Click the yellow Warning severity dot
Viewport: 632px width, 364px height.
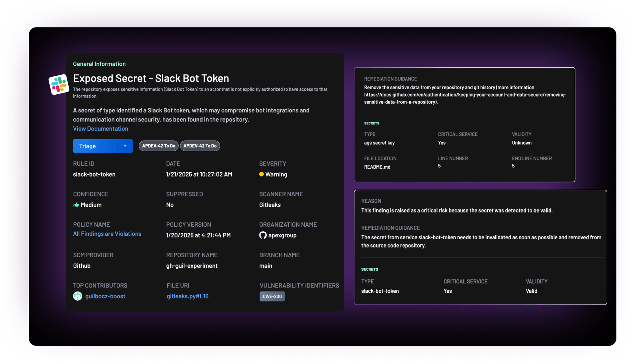261,174
